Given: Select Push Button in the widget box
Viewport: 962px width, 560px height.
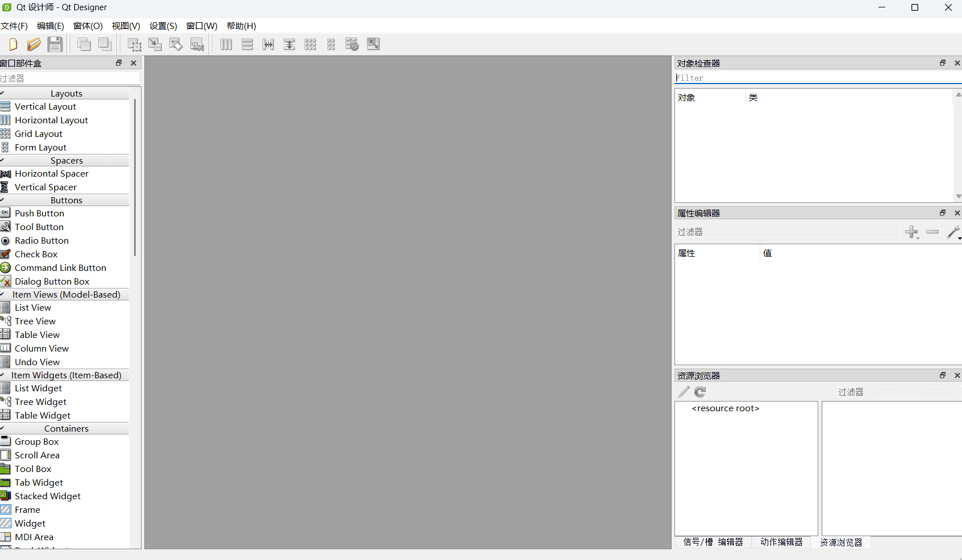Looking at the screenshot, I should click(39, 213).
